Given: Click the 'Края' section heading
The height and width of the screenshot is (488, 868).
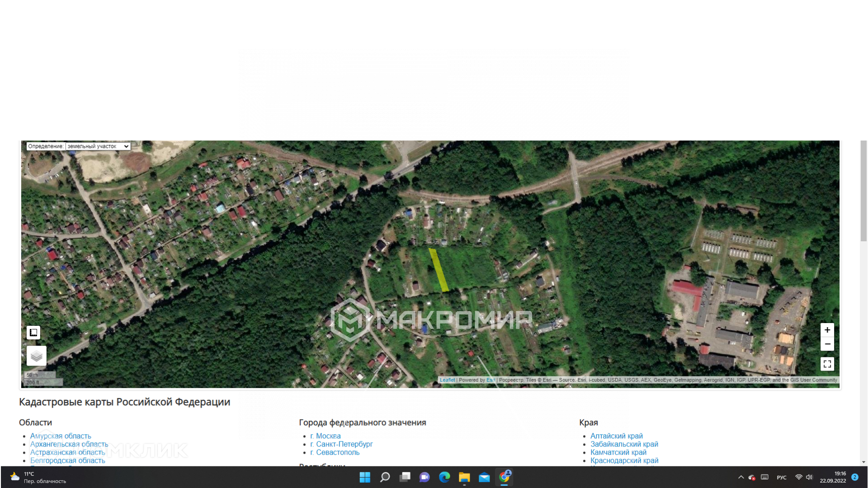Looking at the screenshot, I should tap(589, 422).
